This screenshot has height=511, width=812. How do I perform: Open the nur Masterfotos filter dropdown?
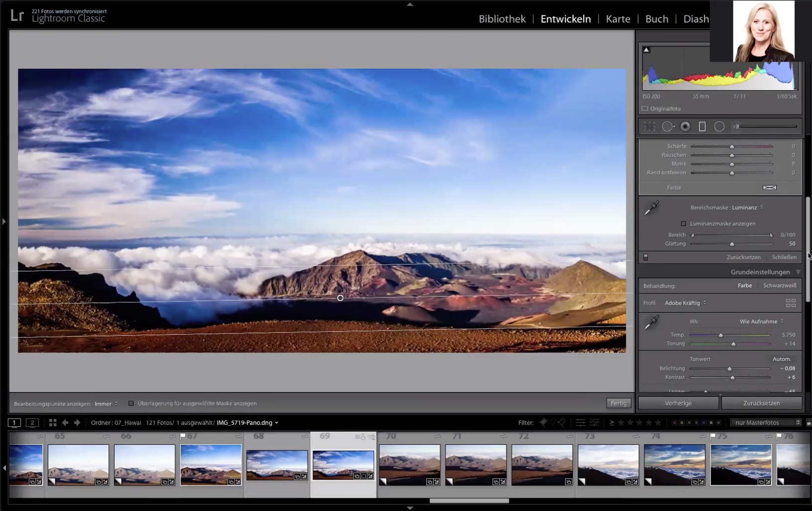[766, 422]
